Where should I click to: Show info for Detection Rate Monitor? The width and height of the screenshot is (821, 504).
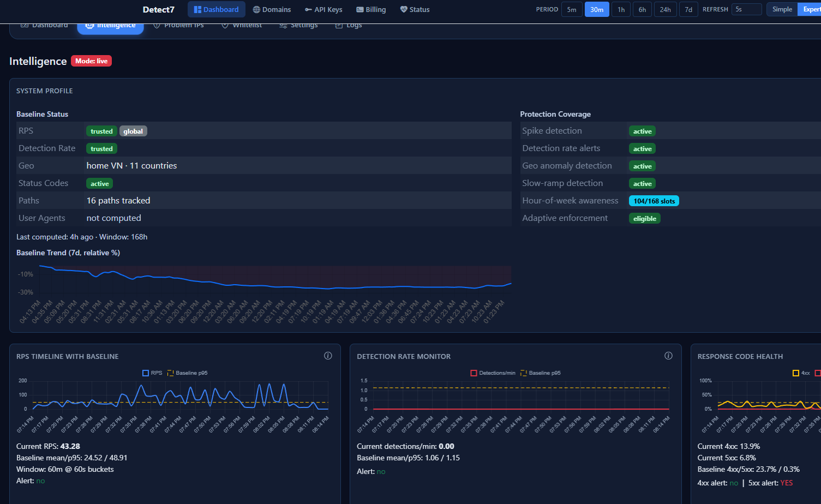(668, 356)
